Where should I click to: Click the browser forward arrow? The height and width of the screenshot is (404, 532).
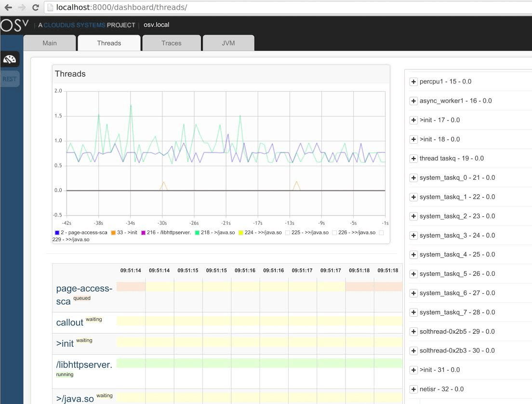pos(22,8)
